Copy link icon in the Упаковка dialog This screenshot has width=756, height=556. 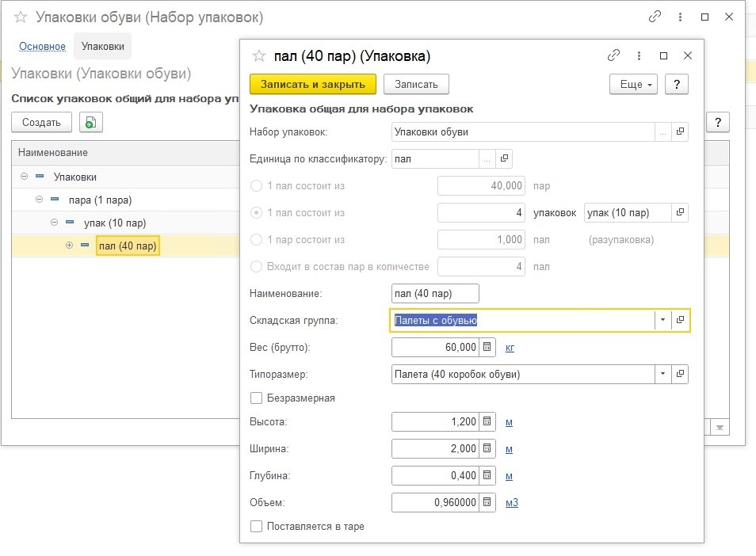[613, 55]
